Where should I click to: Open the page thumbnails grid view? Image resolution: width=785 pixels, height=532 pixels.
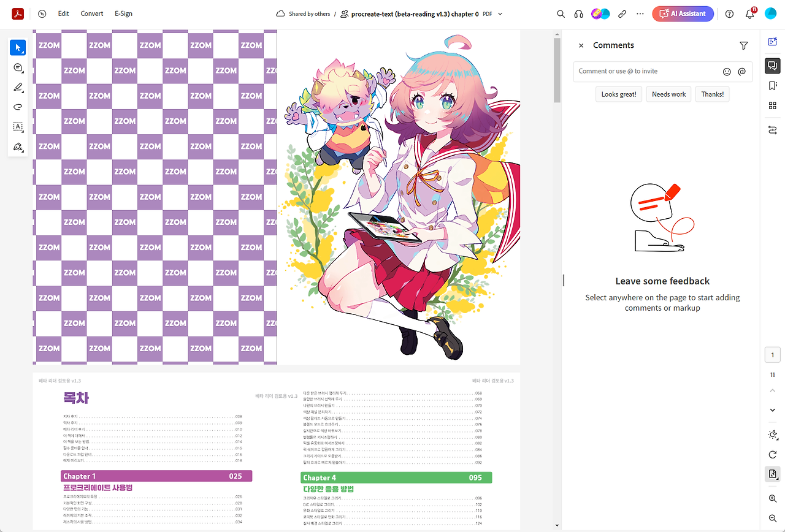772,105
